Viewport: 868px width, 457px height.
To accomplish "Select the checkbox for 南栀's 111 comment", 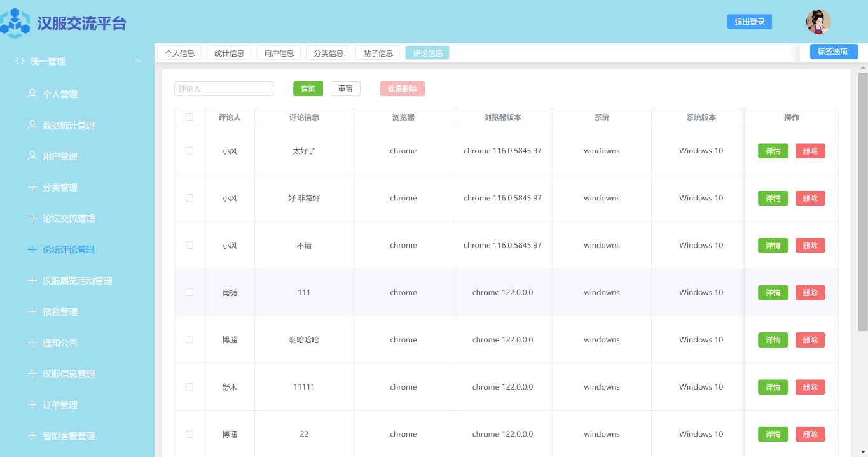I will click(x=189, y=292).
